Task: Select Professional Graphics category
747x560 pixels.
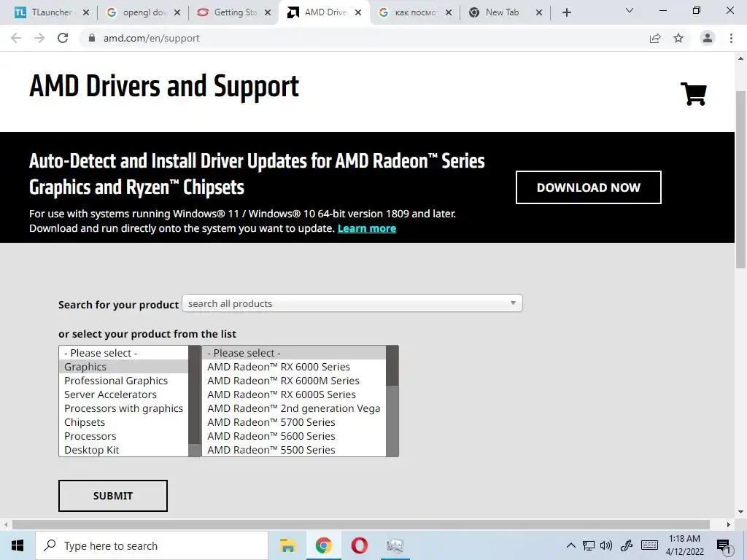Action: tap(123, 381)
